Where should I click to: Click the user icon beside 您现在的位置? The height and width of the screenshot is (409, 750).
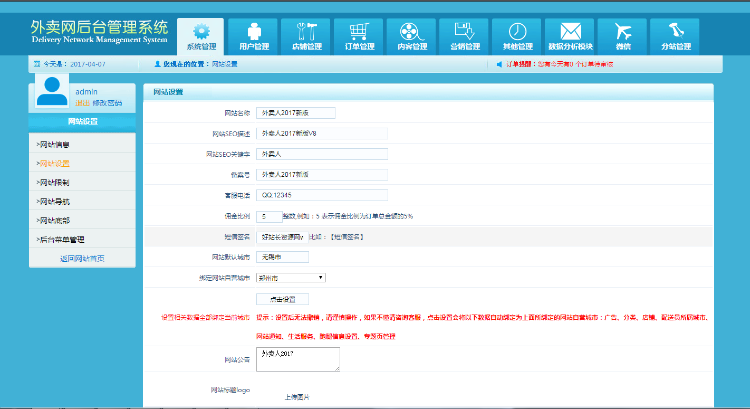pyautogui.click(x=157, y=64)
